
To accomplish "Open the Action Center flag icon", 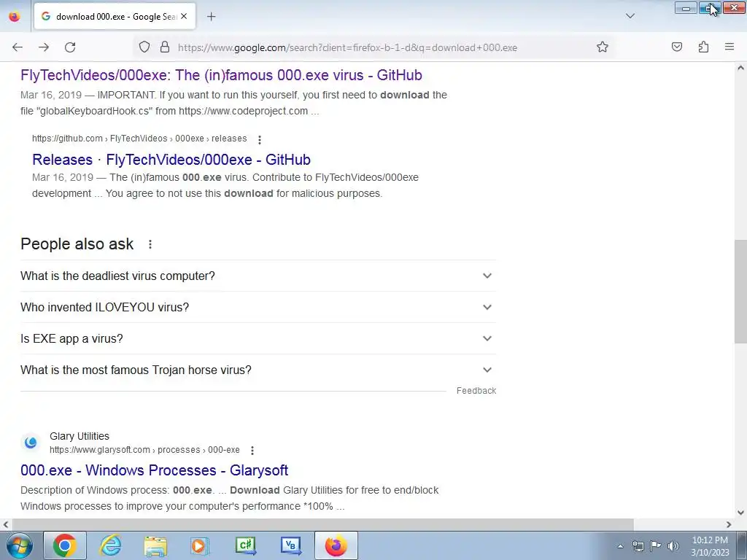I will (x=656, y=545).
